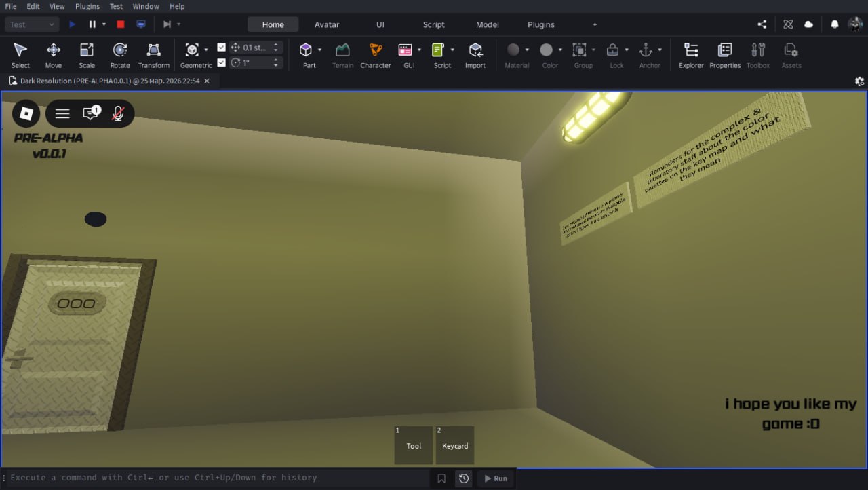Open the Test mode dropdown
This screenshot has width=868, height=490.
33,24
